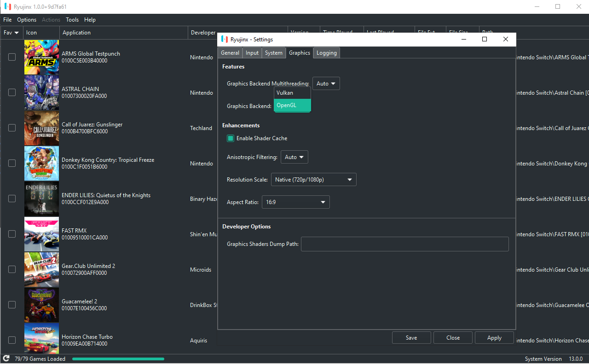Click the Call of Juarez Gunslinger cover

click(x=41, y=128)
